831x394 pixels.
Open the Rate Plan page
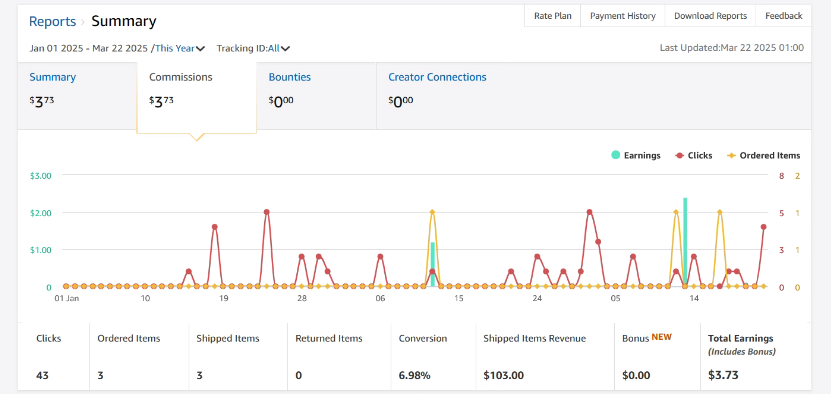[553, 16]
